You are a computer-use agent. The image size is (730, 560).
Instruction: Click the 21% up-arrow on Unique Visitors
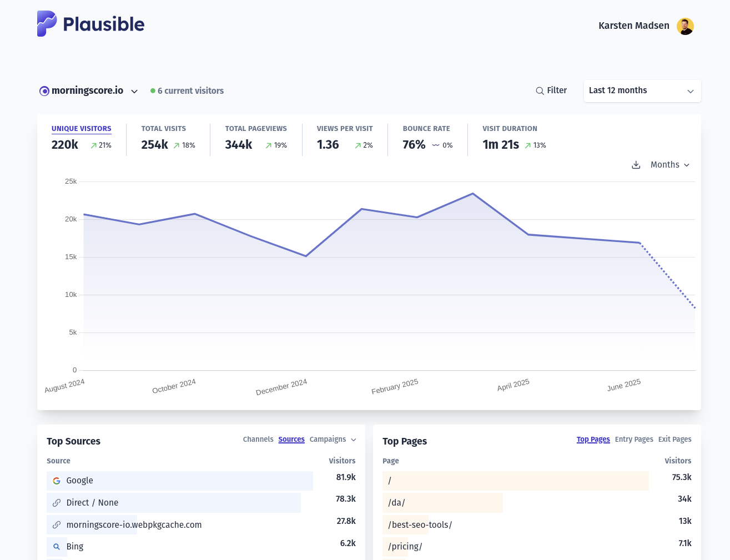(94, 145)
